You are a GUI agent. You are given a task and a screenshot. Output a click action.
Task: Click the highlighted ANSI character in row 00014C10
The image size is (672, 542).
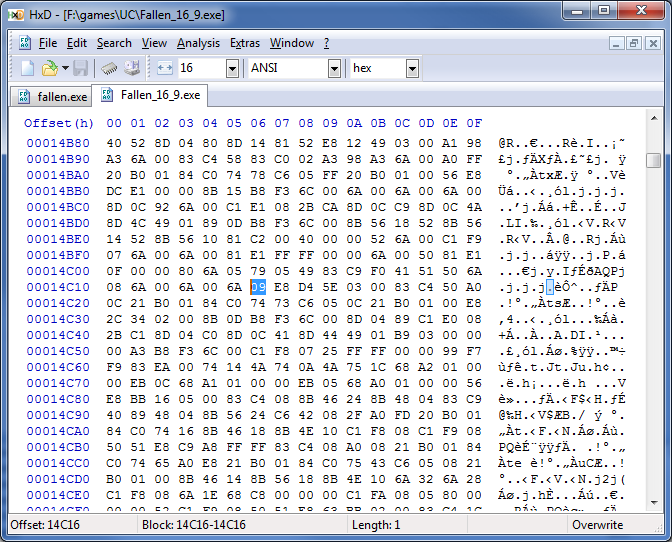pos(550,287)
